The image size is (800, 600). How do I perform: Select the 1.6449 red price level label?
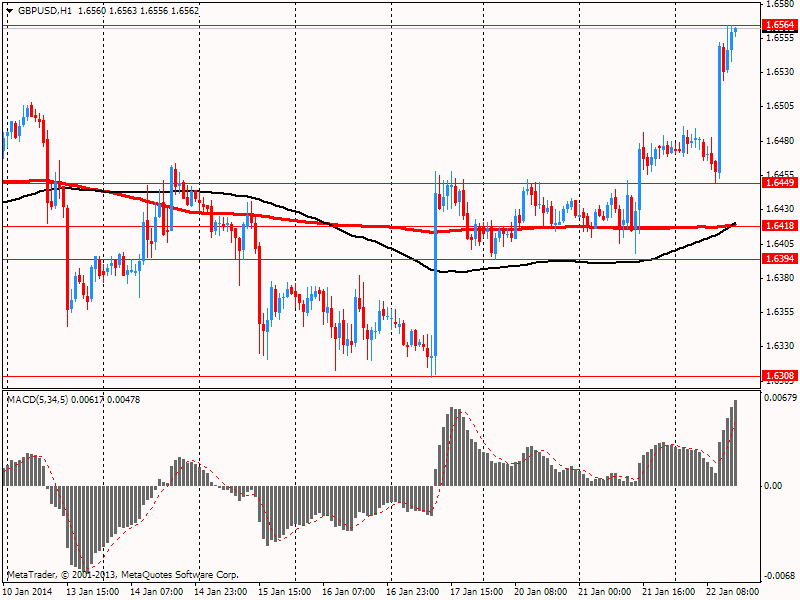click(779, 183)
